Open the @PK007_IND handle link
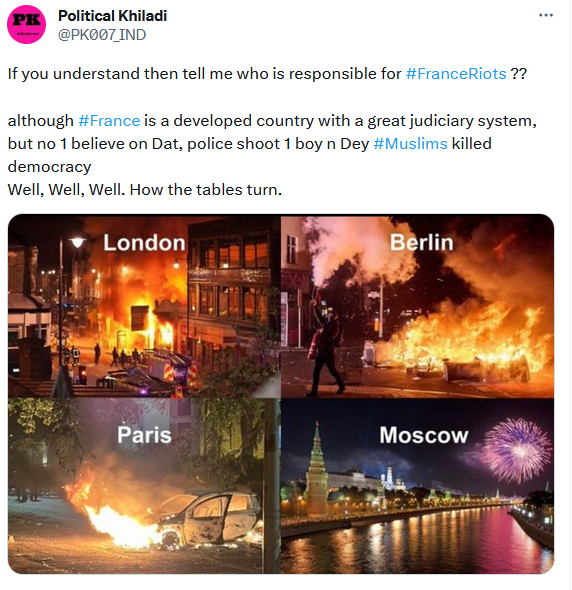The image size is (572, 590). point(102,35)
